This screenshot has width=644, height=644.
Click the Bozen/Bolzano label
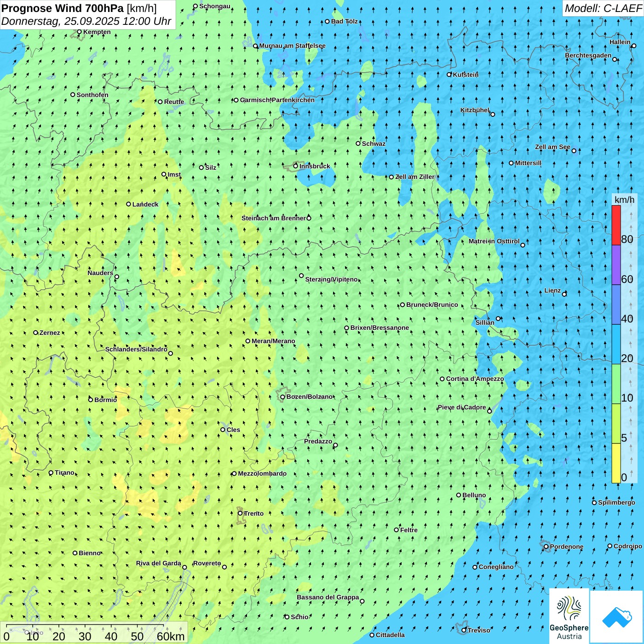tap(310, 397)
